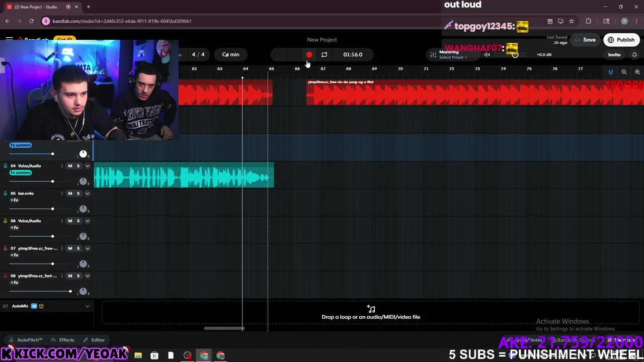Toggle the loop cycle button
The image size is (644, 362).
(x=324, y=54)
